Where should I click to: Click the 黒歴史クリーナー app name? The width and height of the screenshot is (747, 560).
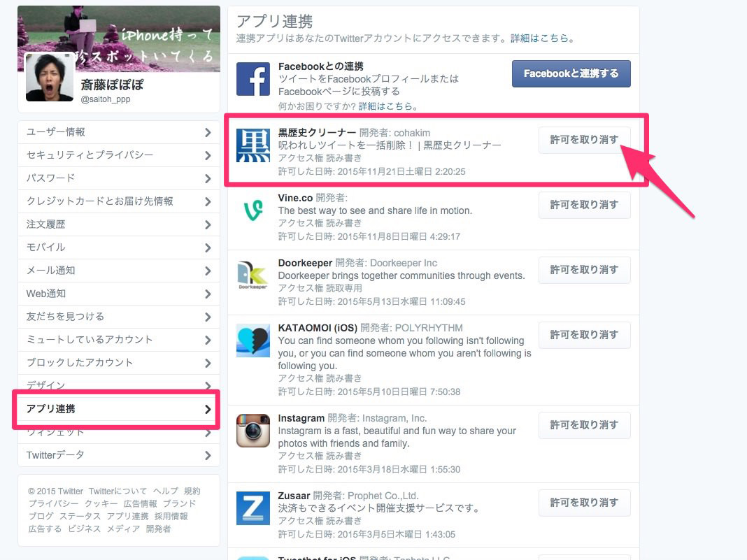(x=317, y=133)
